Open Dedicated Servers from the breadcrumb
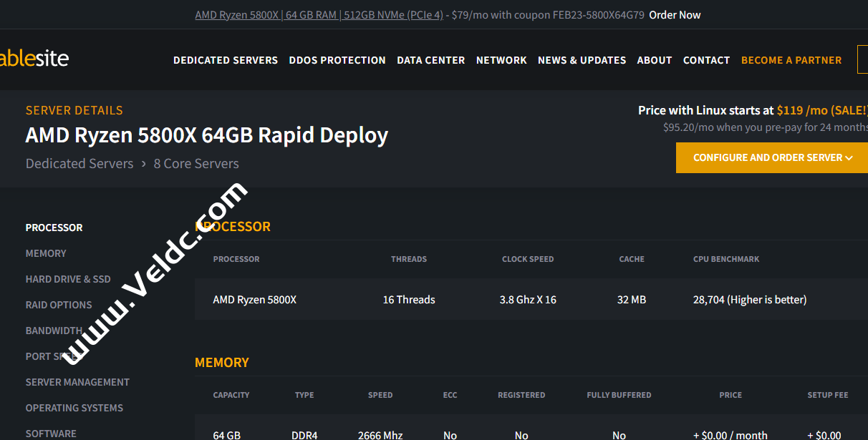 [x=79, y=163]
